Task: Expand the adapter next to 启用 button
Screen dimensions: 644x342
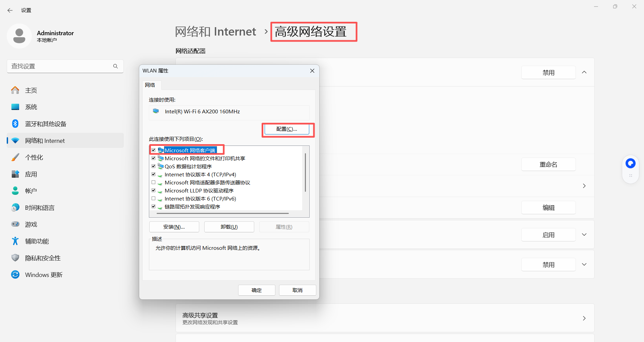Action: (x=584, y=235)
